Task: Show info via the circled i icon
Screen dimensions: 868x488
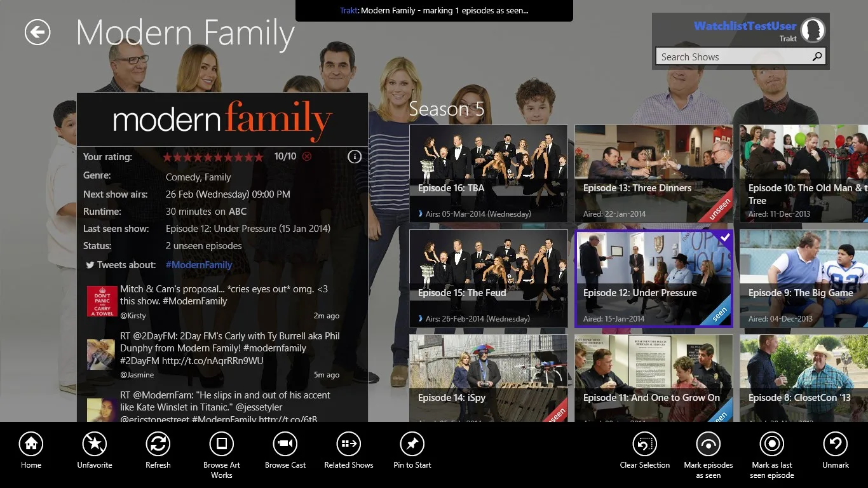Action: [x=355, y=156]
